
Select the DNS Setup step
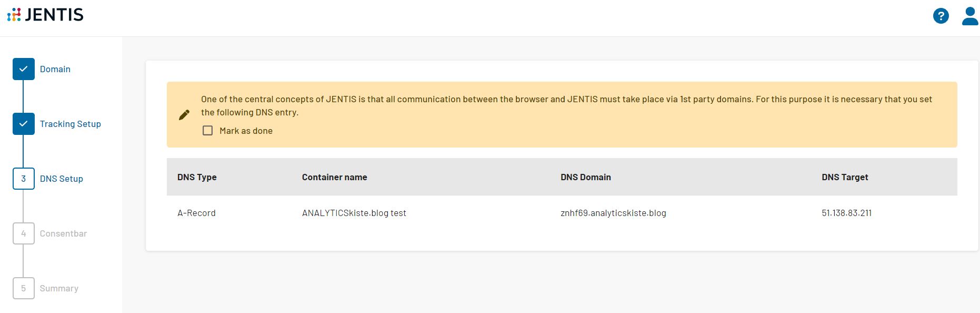[x=62, y=179]
